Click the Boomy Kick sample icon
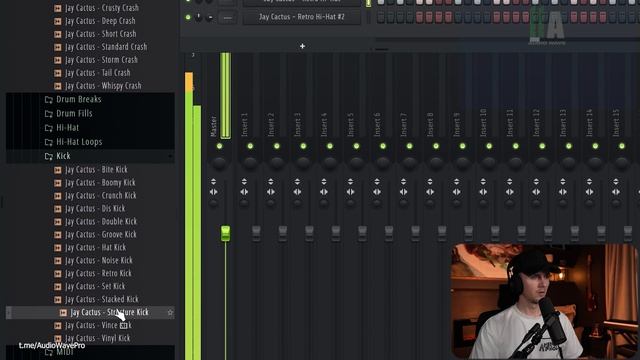Image resolution: width=640 pixels, height=360 pixels. (58, 183)
